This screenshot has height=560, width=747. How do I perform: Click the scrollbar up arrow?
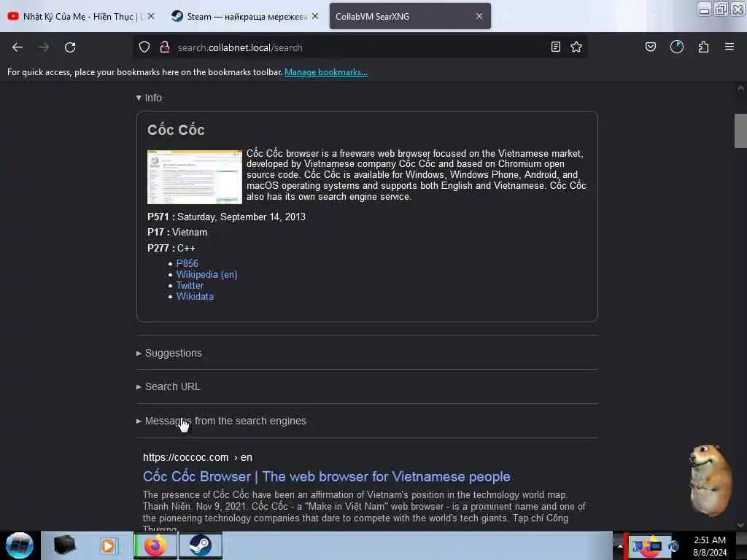click(x=740, y=88)
